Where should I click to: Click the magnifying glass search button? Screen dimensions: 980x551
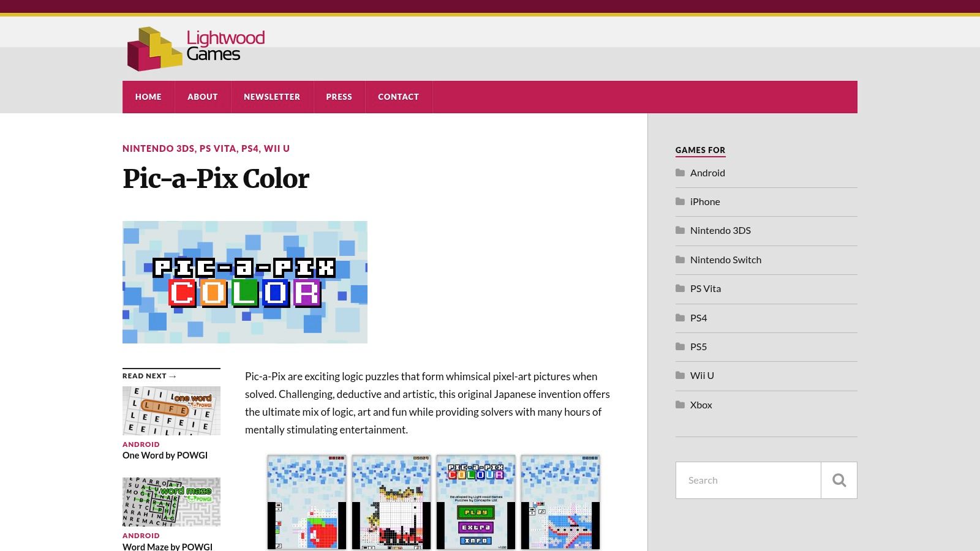click(x=839, y=480)
